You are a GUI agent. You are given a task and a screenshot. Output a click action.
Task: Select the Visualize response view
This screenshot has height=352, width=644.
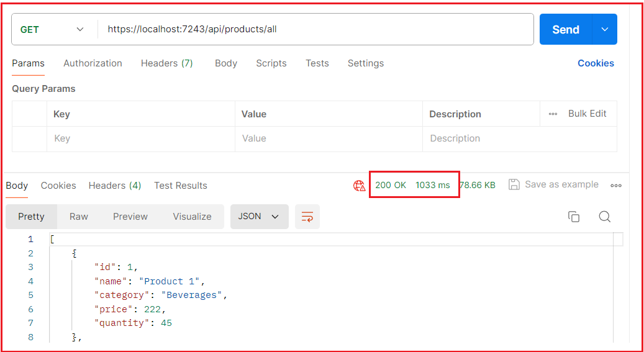click(192, 217)
